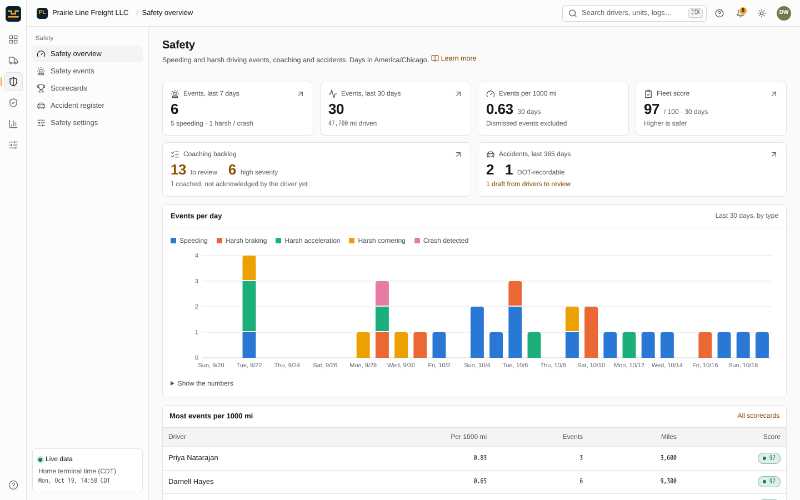The height and width of the screenshot is (500, 800).
Task: Open the sliders settings icon in left rail
Action: pyautogui.click(x=13, y=145)
